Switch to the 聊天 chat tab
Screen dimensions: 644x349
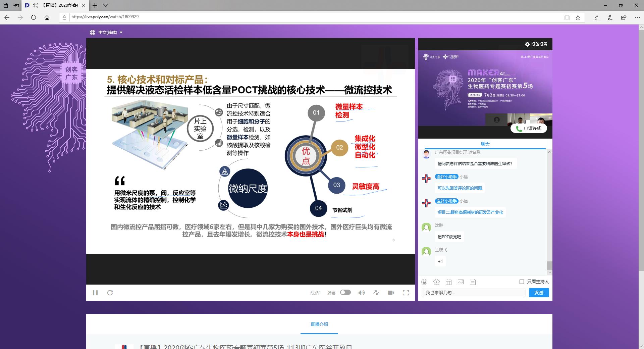tap(485, 144)
